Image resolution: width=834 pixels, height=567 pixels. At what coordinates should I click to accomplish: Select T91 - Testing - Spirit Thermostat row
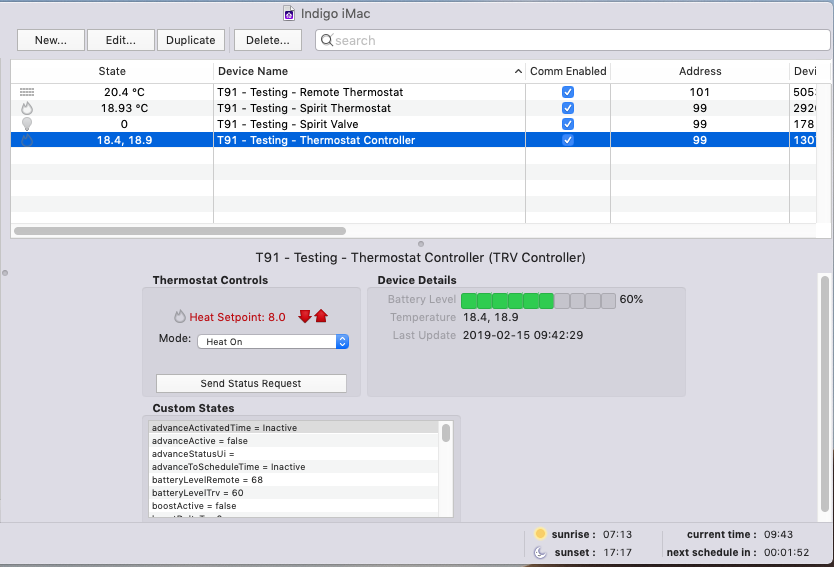click(413, 108)
